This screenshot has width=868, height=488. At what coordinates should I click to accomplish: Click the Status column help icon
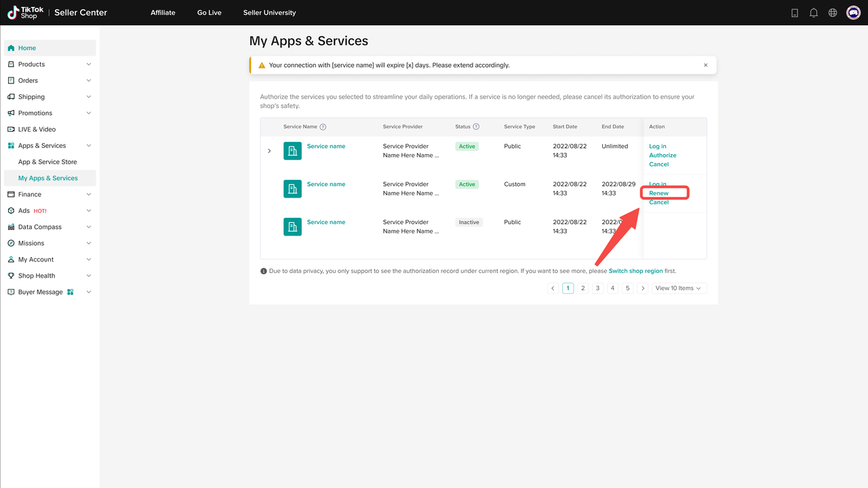(476, 127)
